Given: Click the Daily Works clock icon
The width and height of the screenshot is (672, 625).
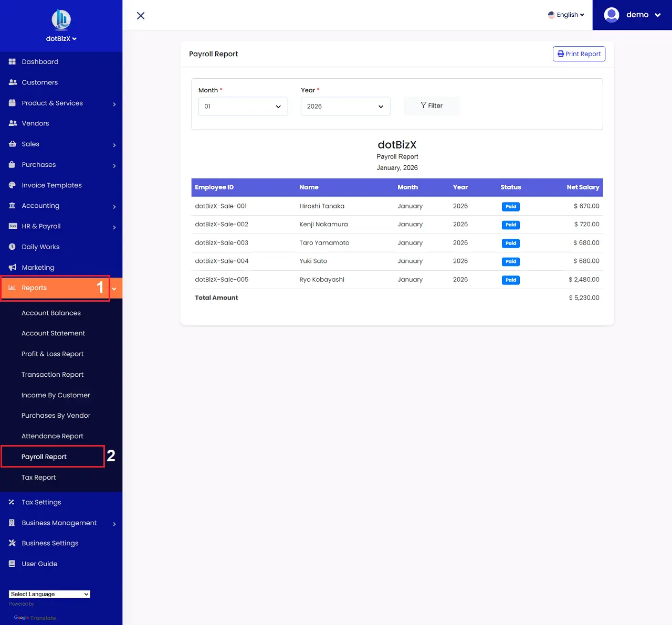Looking at the screenshot, I should (13, 247).
